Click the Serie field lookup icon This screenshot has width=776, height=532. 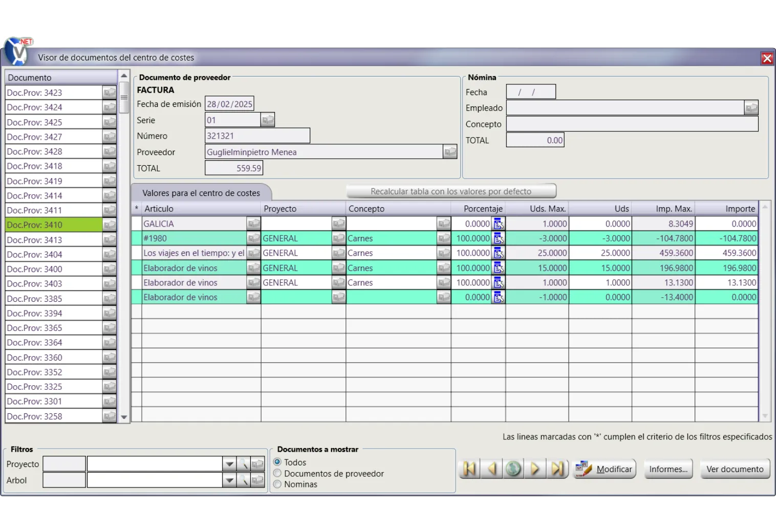click(x=268, y=120)
